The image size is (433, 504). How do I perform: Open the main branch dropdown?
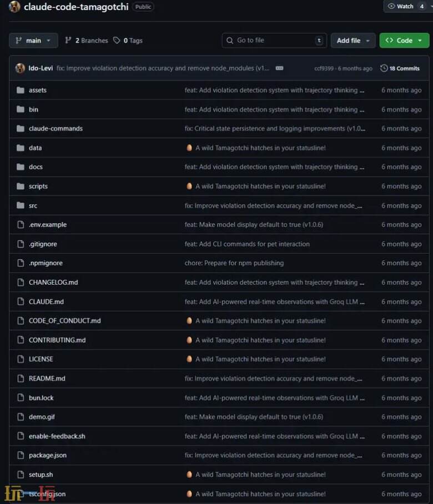[x=33, y=41]
